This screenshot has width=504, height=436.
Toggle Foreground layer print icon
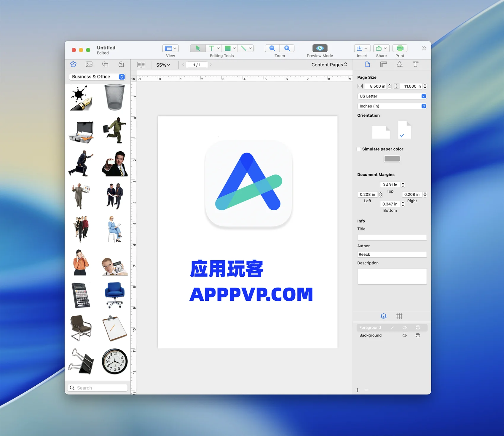click(x=418, y=328)
